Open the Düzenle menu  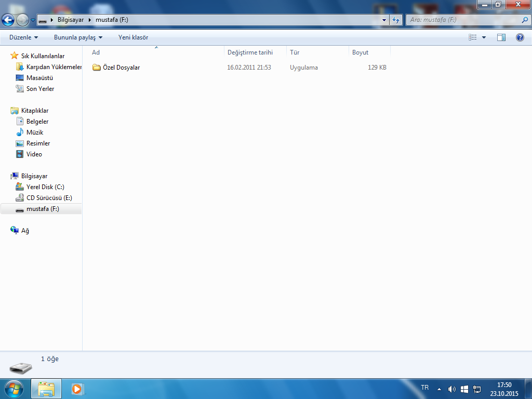[x=23, y=37]
